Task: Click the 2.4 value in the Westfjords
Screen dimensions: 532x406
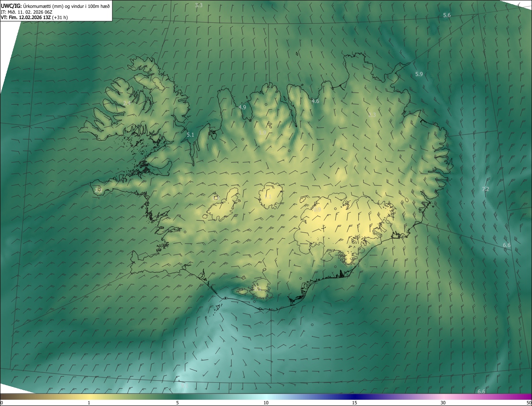Action: (127, 103)
